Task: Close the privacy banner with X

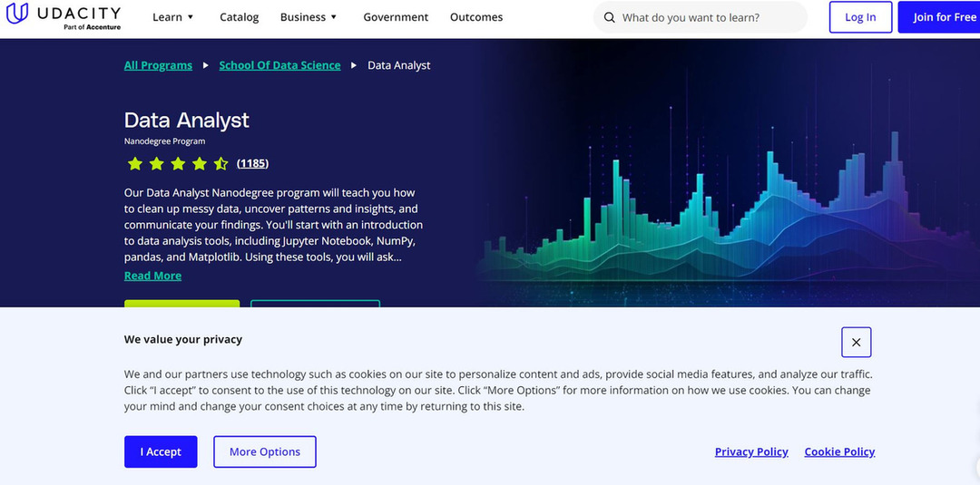Action: click(x=857, y=342)
